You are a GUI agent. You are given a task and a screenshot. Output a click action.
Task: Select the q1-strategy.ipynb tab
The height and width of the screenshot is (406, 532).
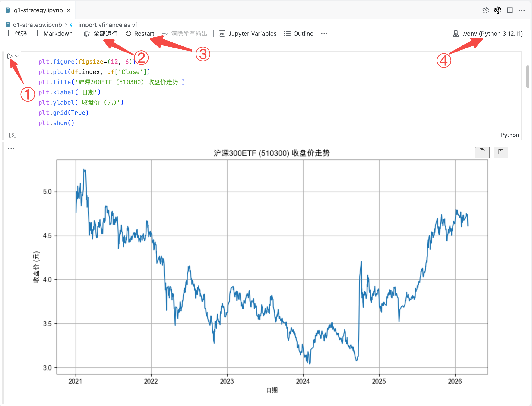[38, 10]
